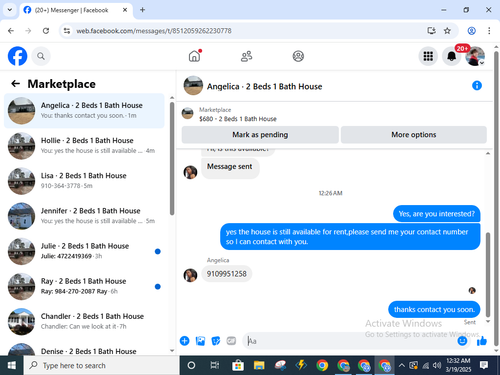500x375 pixels.
Task: Open the Chandler conversation
Action: 84,321
